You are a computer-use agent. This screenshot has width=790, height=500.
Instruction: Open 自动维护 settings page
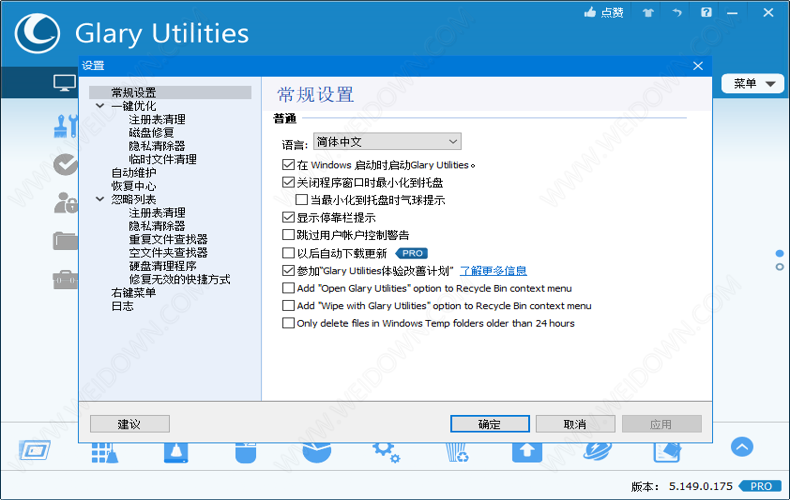tap(134, 173)
